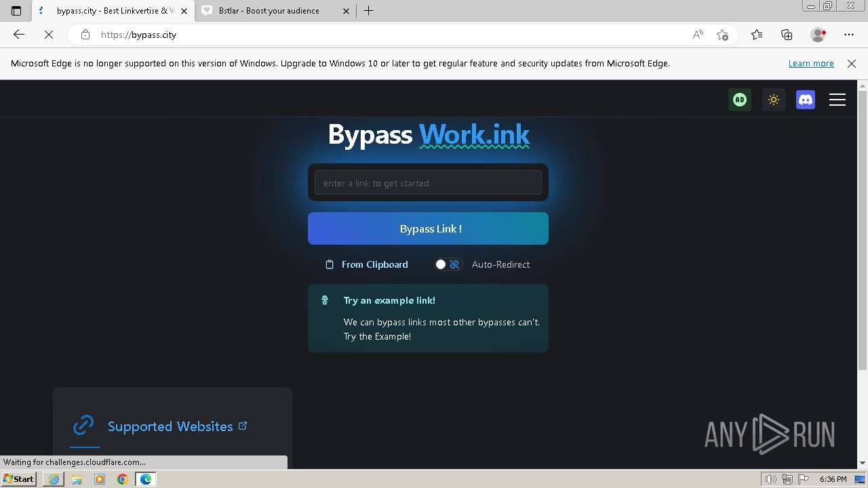Follow the Learn more link

tap(811, 63)
